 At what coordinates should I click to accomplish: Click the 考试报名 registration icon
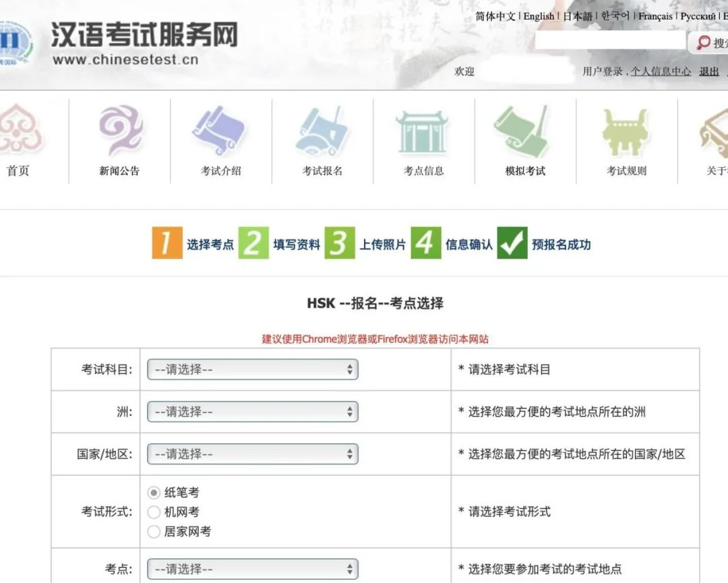point(322,131)
